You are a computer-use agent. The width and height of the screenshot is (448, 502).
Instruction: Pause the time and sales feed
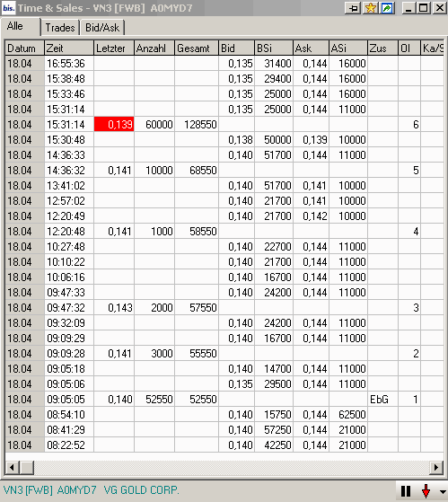point(406,491)
